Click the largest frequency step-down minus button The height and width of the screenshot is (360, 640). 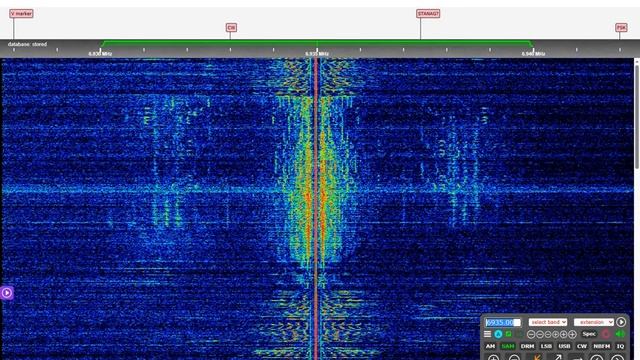pyautogui.click(x=531, y=334)
